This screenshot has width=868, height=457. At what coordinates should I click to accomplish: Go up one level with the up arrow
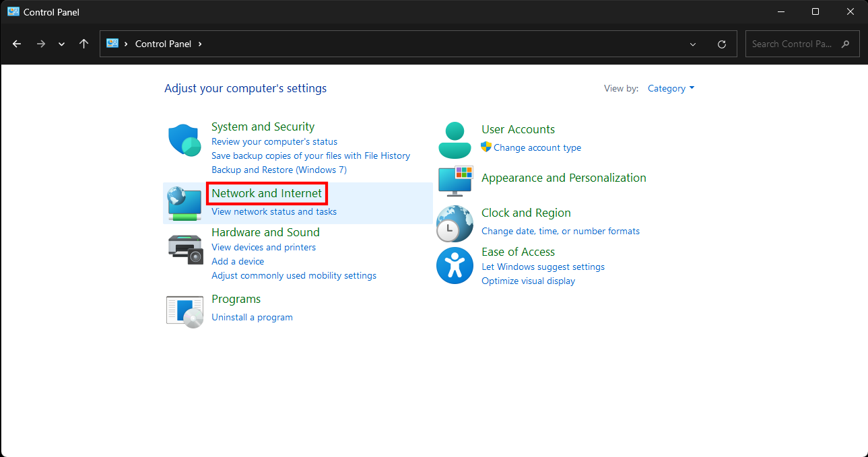coord(84,44)
